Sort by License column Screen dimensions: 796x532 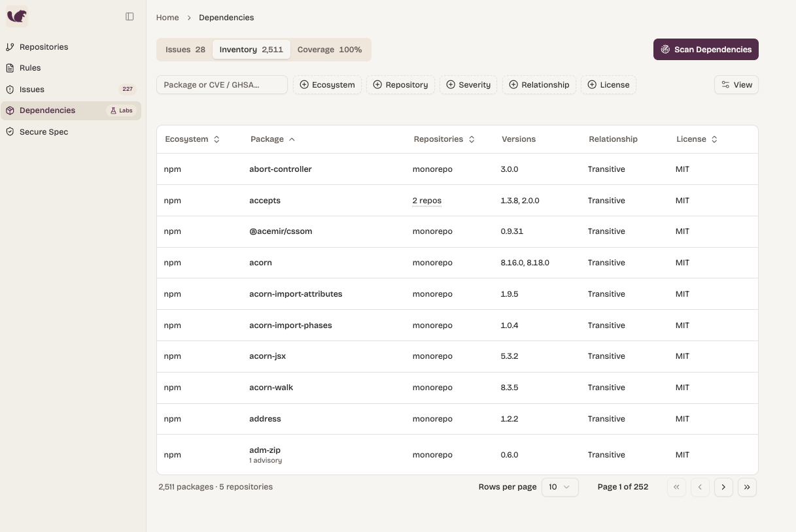[x=697, y=139]
